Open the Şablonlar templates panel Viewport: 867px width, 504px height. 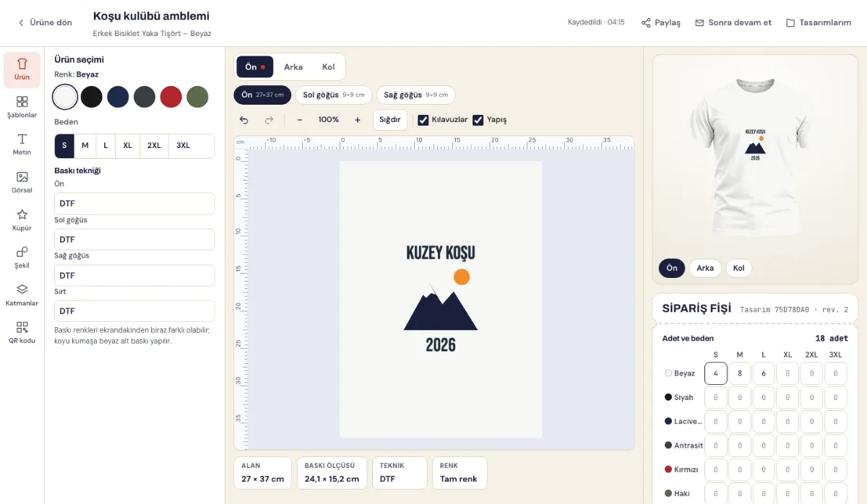pos(22,108)
